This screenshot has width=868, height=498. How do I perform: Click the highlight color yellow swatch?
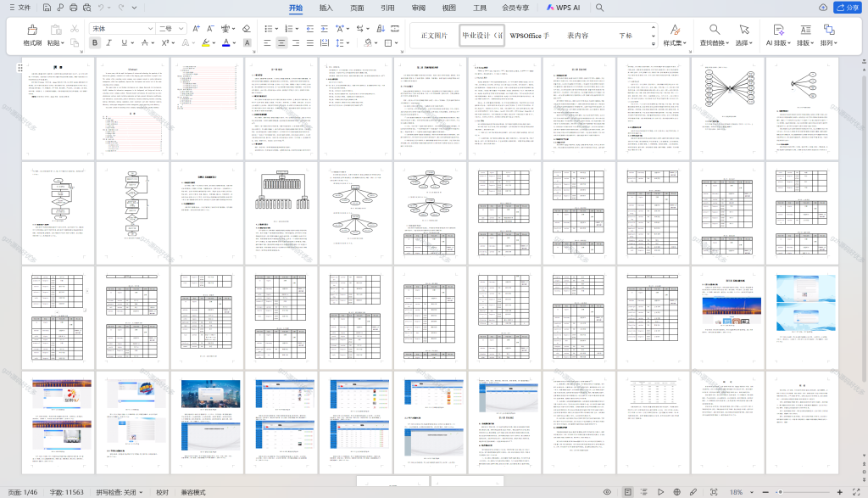(x=205, y=42)
